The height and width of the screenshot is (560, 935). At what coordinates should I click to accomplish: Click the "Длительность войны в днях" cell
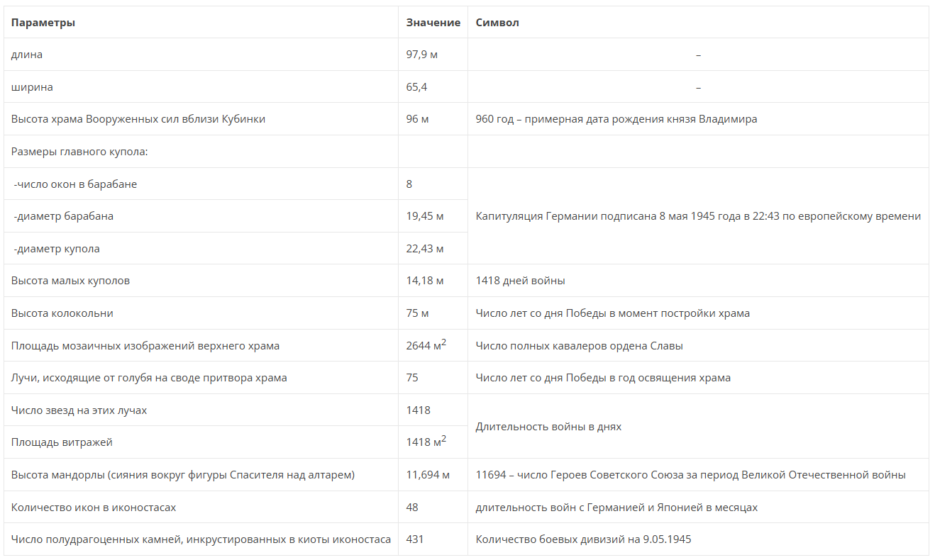click(548, 427)
